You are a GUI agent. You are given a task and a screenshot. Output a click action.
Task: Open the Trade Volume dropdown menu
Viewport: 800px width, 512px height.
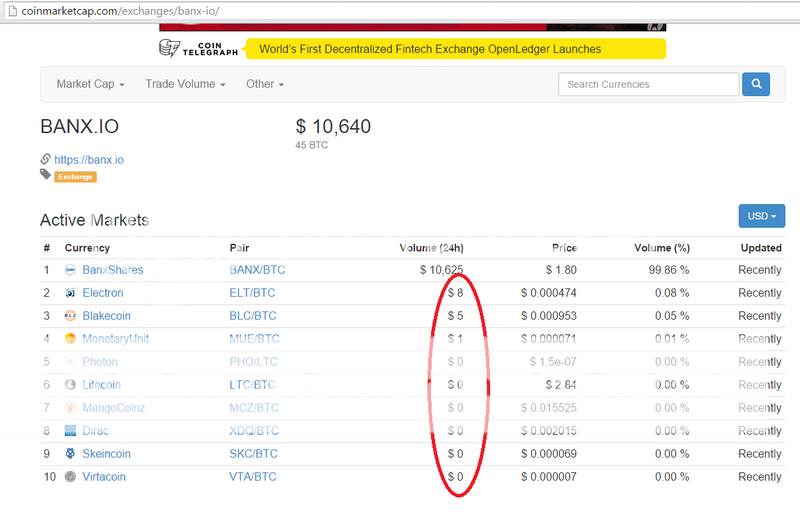pos(185,84)
